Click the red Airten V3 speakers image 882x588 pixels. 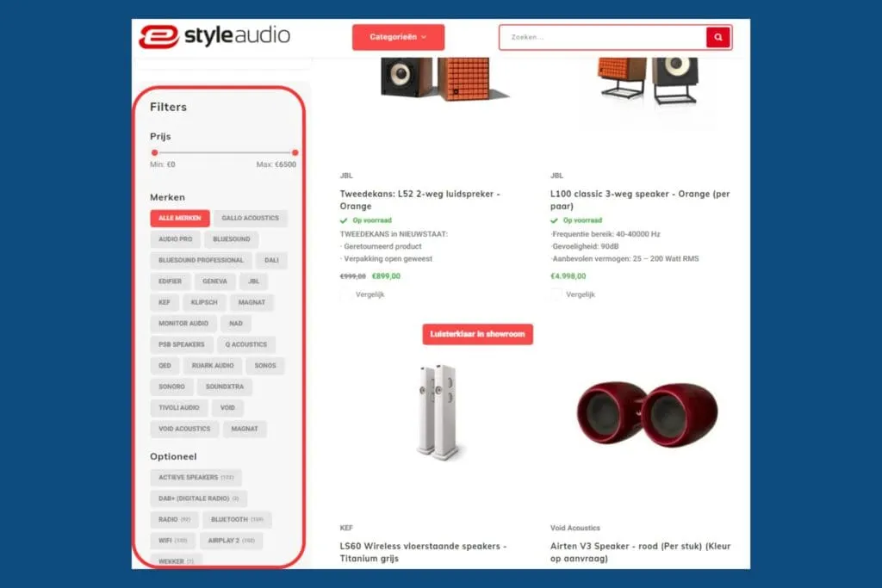tap(647, 414)
